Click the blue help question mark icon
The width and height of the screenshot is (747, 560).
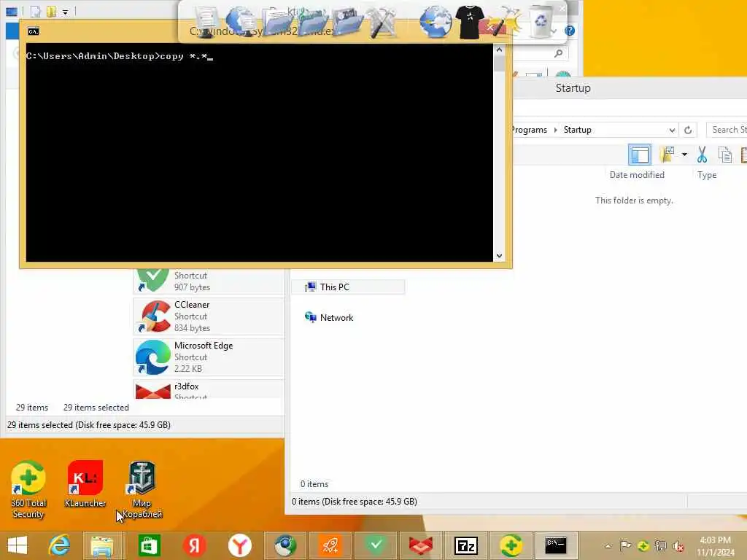[569, 31]
